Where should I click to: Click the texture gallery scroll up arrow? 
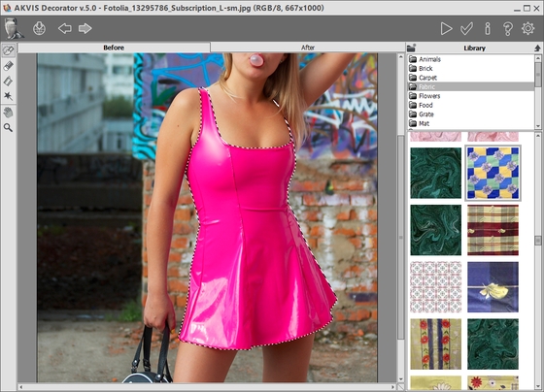[x=538, y=136]
